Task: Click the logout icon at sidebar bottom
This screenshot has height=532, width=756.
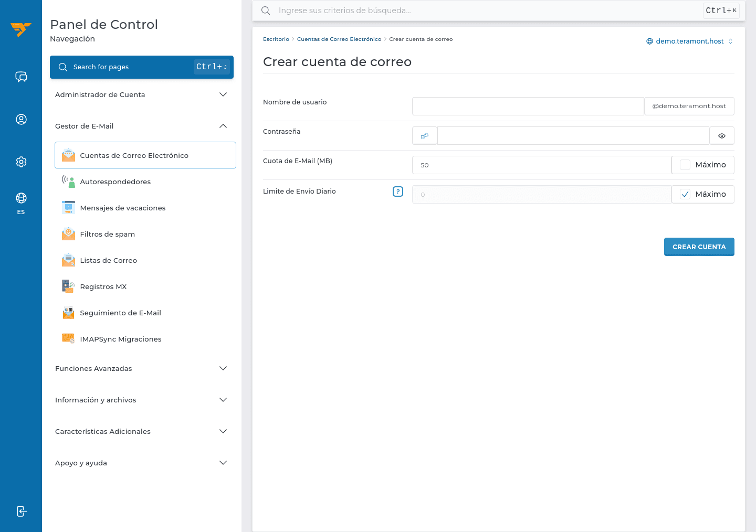Action: [21, 511]
